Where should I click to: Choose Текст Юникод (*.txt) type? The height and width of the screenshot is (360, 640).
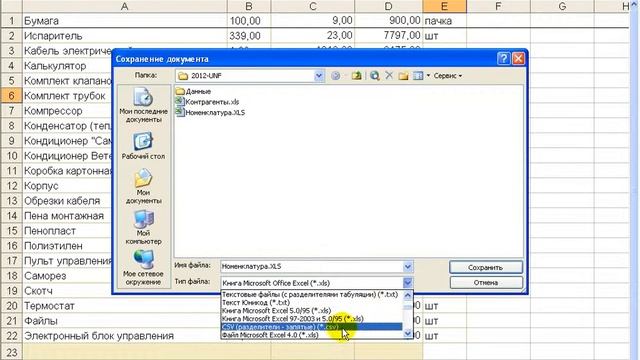tap(311, 302)
